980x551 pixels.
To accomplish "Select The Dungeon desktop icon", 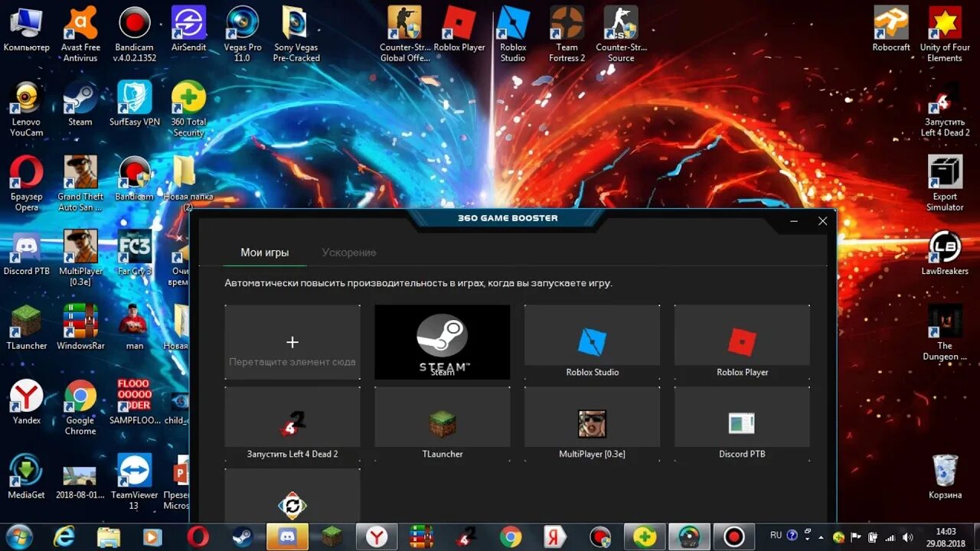I will (945, 333).
